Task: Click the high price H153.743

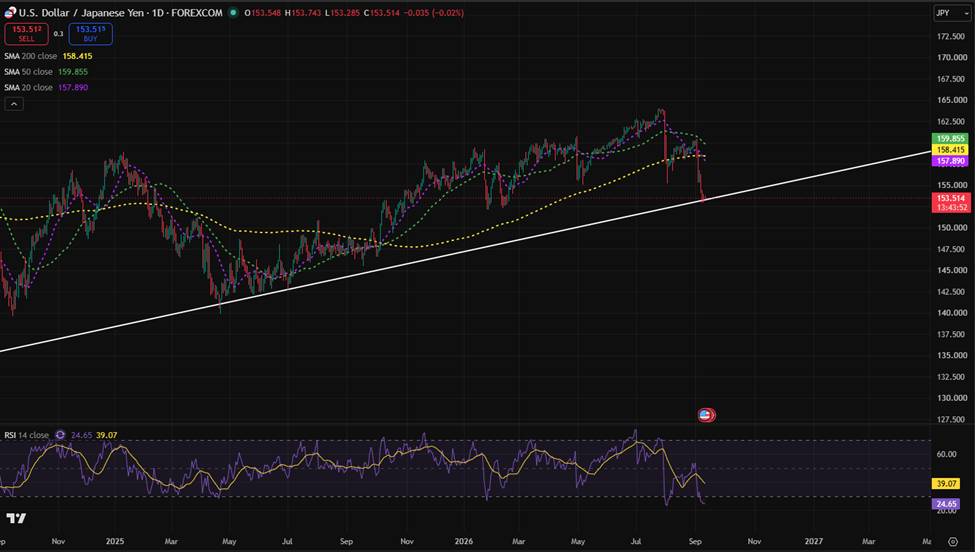Action: [x=303, y=12]
